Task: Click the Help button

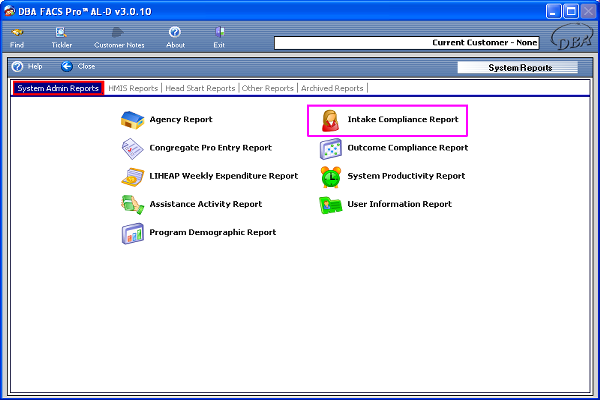Action: pyautogui.click(x=26, y=66)
